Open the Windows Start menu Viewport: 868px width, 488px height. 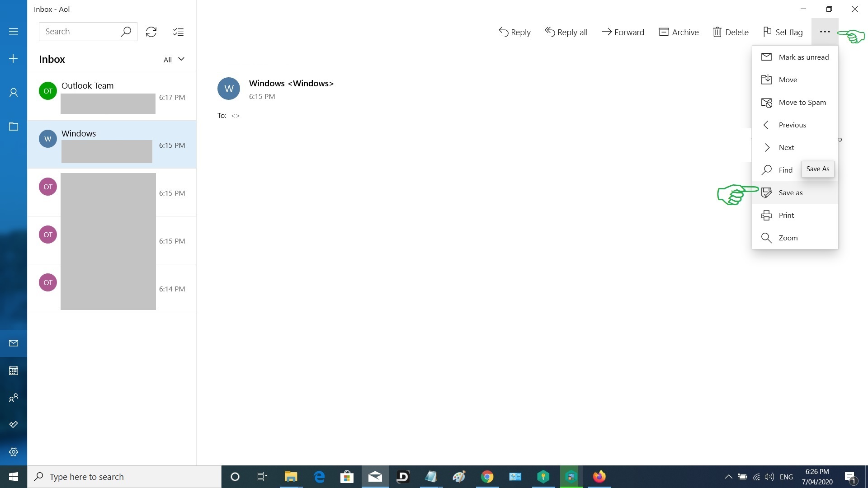point(14,477)
